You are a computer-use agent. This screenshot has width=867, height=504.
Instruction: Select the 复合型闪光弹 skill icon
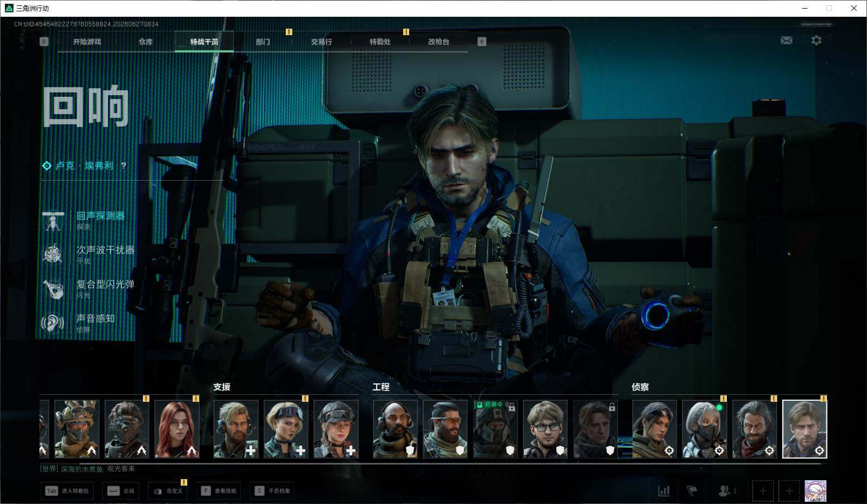coord(52,289)
